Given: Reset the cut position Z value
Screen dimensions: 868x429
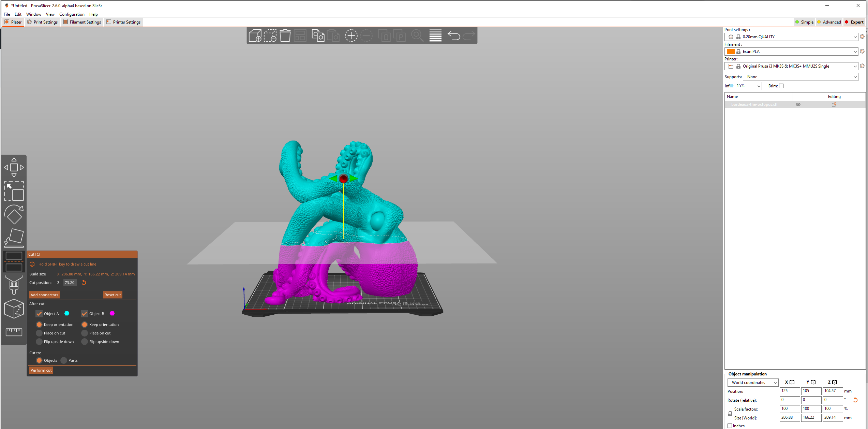Looking at the screenshot, I should click(84, 283).
